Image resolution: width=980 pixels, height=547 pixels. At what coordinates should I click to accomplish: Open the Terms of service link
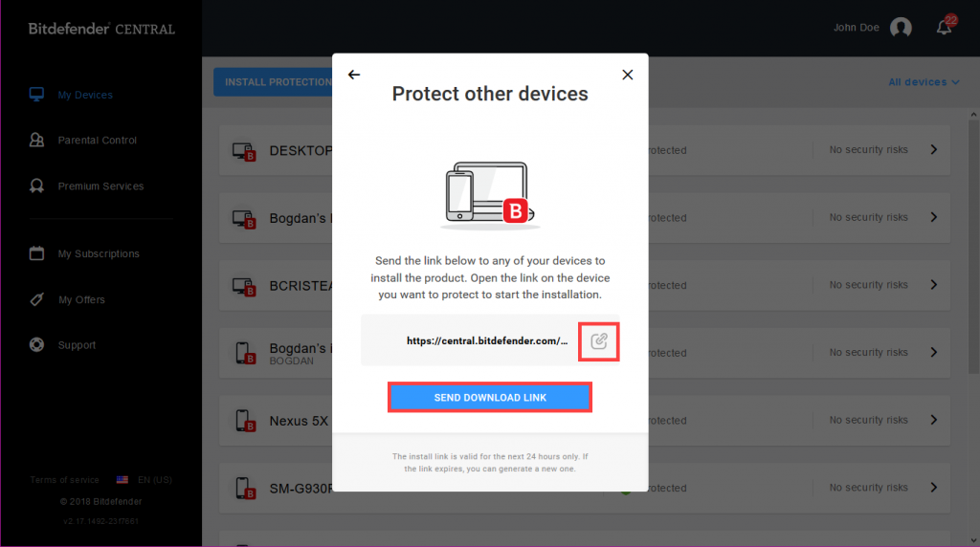tap(64, 479)
